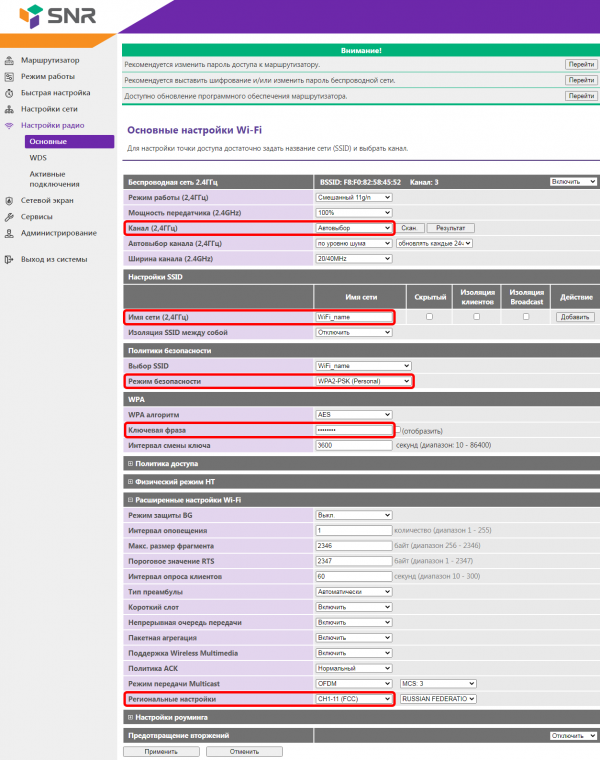
Task: Open Предотвращение вторжений Отключить dropdown
Action: coord(573,736)
